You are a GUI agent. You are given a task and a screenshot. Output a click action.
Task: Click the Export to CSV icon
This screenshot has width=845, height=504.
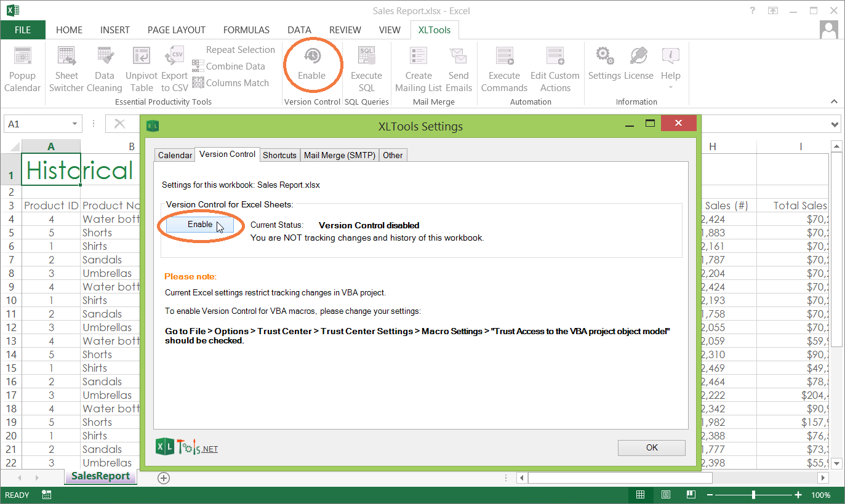[174, 68]
